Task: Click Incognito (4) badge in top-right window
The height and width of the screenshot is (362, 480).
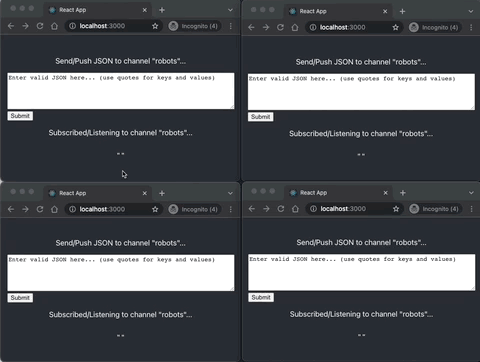Action: (x=434, y=27)
